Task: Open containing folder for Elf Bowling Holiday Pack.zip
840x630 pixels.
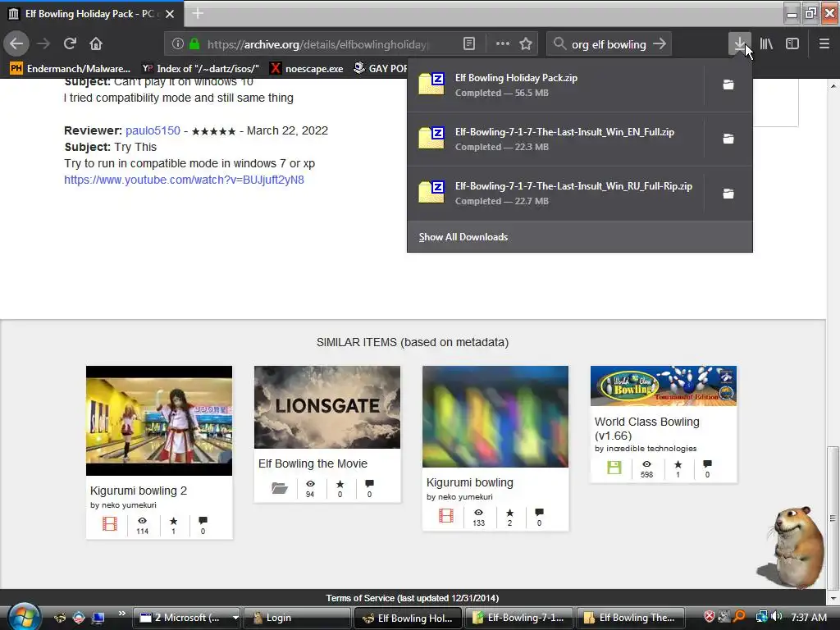Action: point(728,84)
